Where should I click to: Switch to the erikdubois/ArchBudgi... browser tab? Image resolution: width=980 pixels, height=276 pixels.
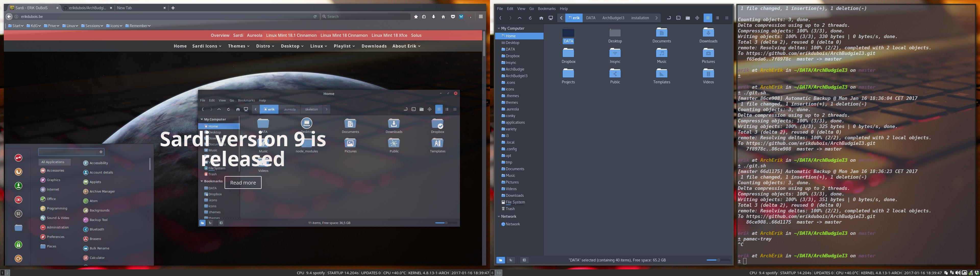point(88,8)
